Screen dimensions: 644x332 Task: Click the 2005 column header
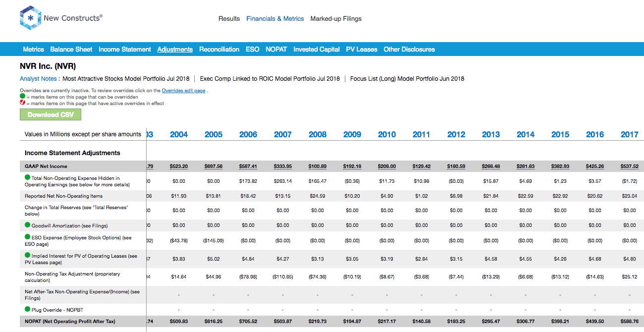coord(214,134)
